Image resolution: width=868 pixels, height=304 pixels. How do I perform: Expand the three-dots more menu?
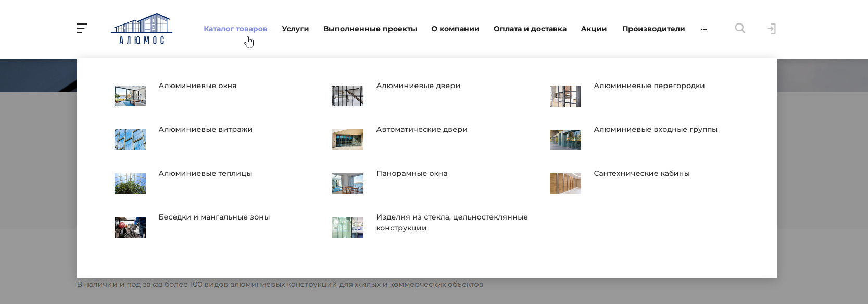click(703, 29)
